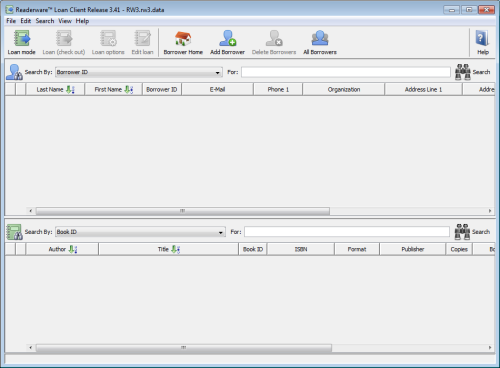Screen dimensions: 500x368
Task: Click the binoculars Search icon for books
Action: (x=462, y=232)
